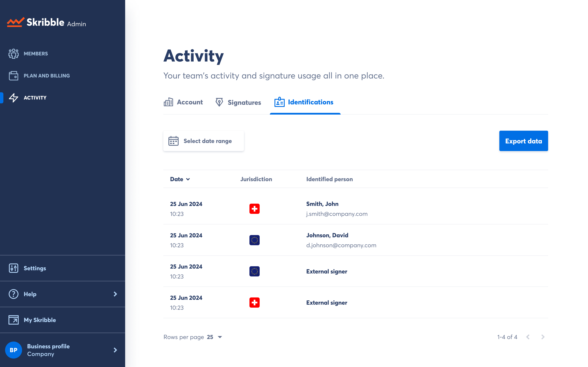Click the Activity lightning bolt icon
Image resolution: width=588 pixels, height=367 pixels.
13,98
